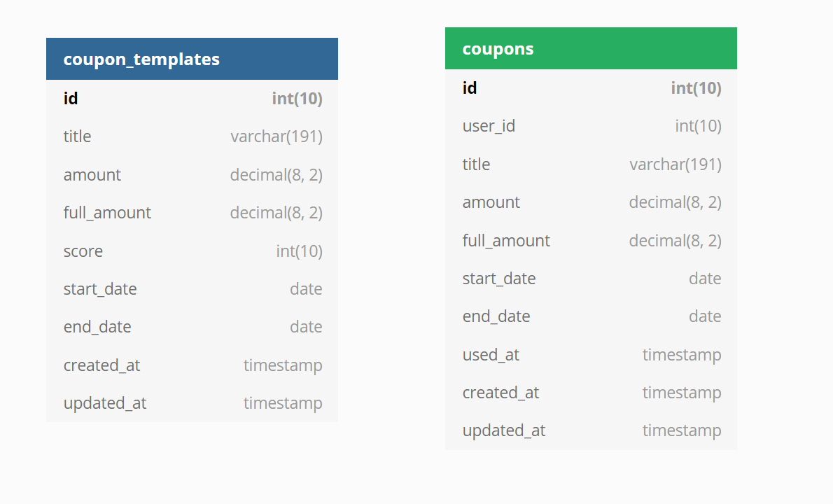Select updated_at row in coupon_templates
The height and width of the screenshot is (504, 833).
point(192,403)
